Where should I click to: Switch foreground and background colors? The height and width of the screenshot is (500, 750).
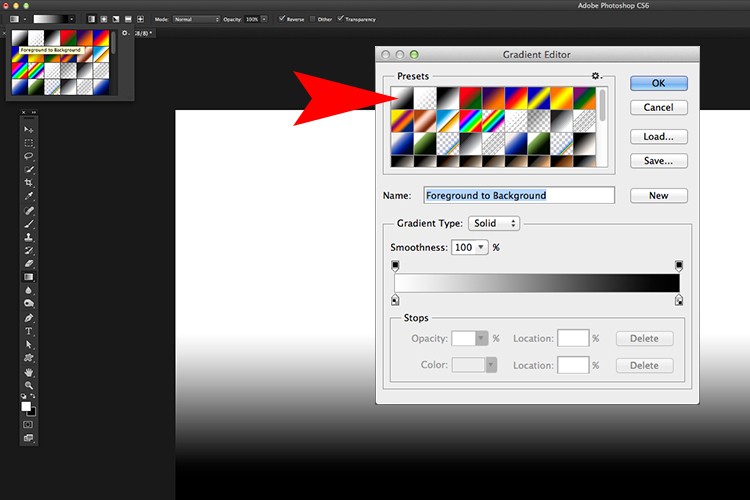point(33,396)
